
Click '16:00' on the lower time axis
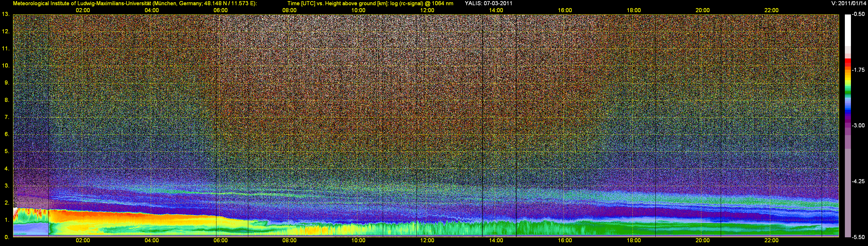[565, 240]
